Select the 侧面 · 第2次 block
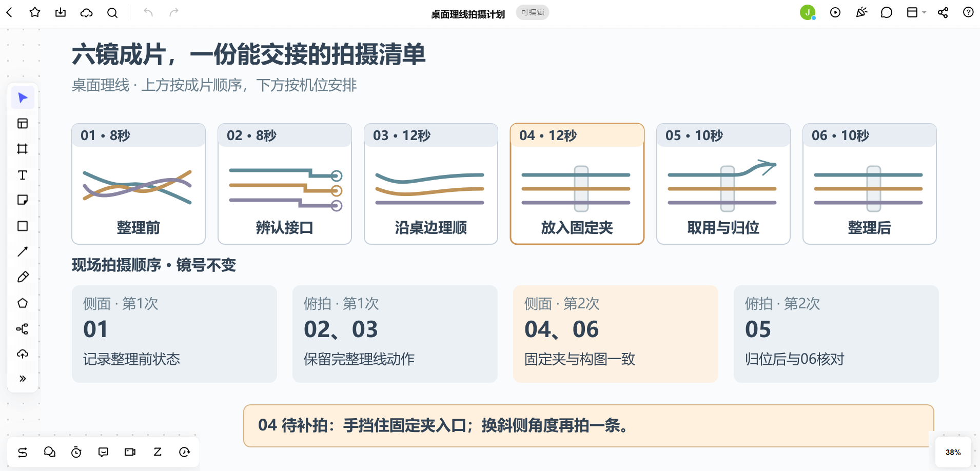 click(x=616, y=334)
